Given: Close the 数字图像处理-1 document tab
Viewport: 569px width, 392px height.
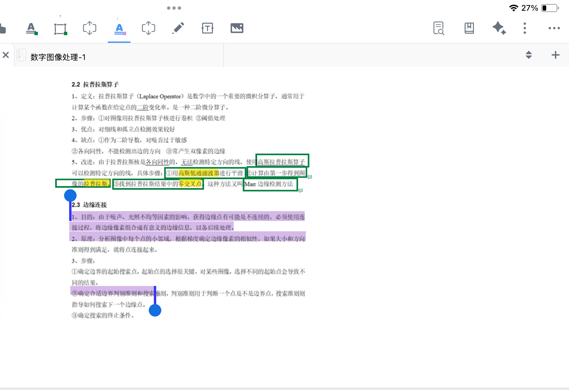Looking at the screenshot, I should point(6,55).
